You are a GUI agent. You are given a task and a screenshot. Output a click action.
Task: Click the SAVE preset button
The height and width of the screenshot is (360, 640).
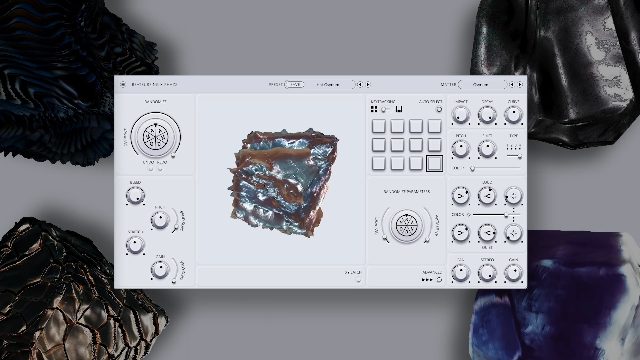(295, 84)
